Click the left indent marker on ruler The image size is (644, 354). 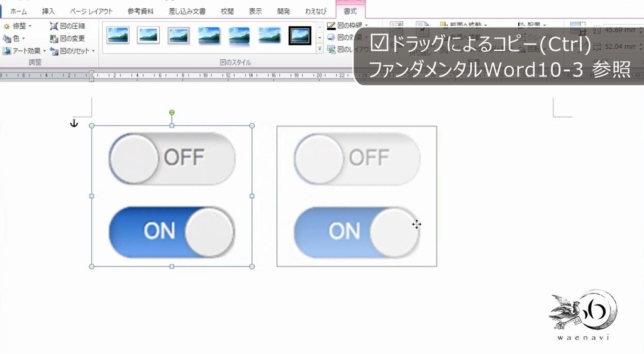(92, 79)
